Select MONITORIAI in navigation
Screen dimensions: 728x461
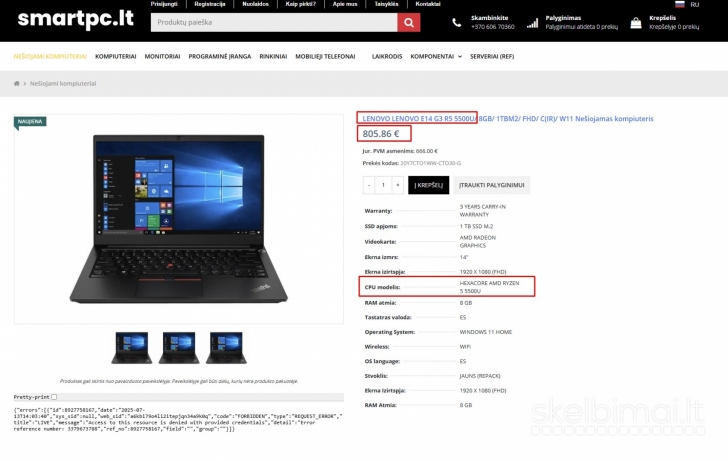162,57
